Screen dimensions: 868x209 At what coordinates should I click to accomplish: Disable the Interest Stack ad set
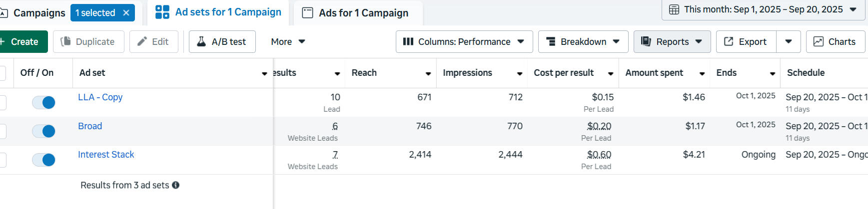pos(43,160)
